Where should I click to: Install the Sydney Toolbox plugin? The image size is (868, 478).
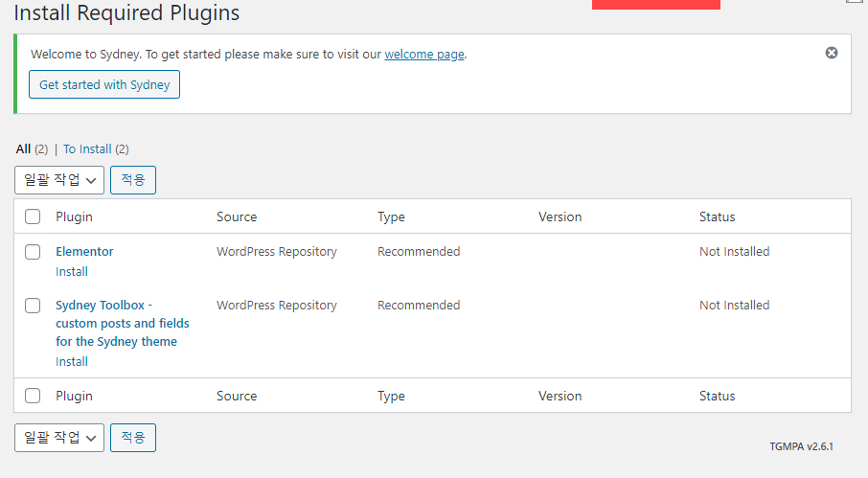pyautogui.click(x=72, y=362)
